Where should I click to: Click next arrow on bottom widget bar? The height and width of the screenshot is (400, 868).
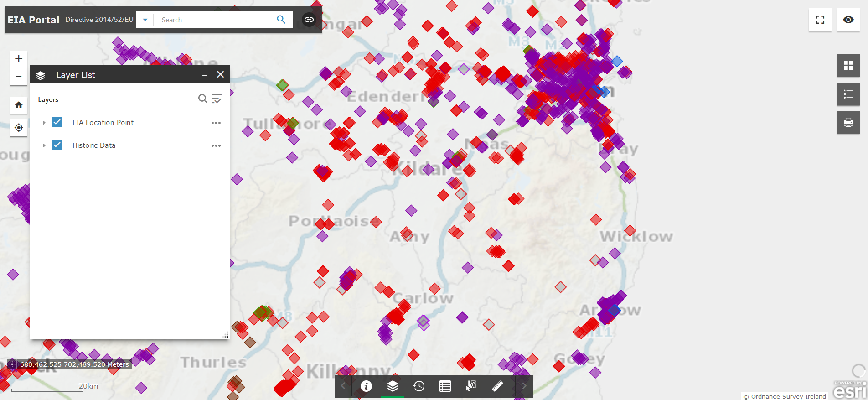(x=524, y=386)
